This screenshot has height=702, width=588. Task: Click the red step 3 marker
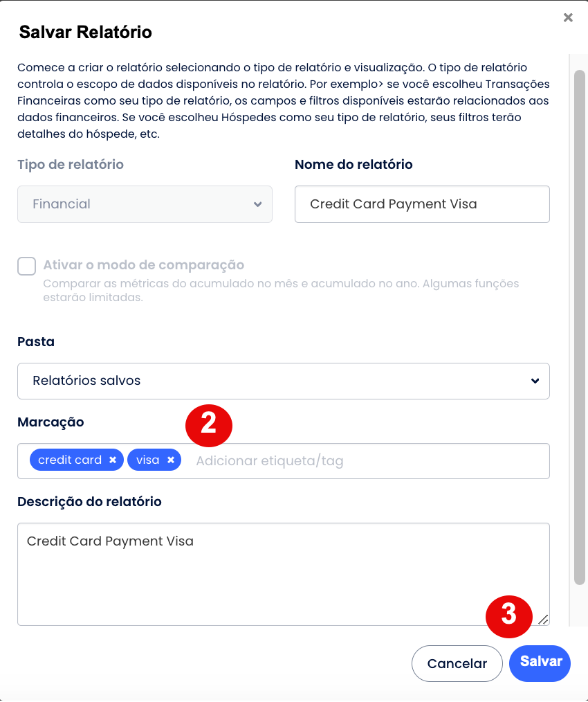[509, 613]
